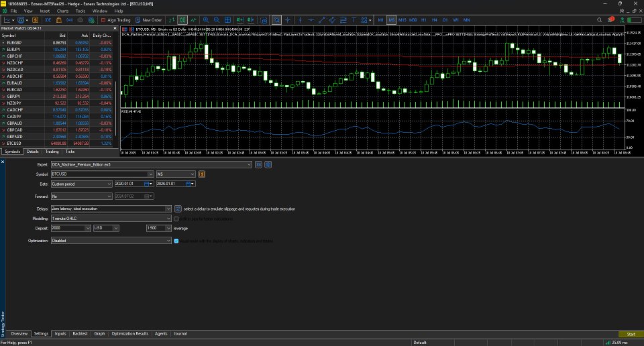Select the crosshair tool
Image resolution: width=644 pixels, height=346 pixels.
coord(288,19)
